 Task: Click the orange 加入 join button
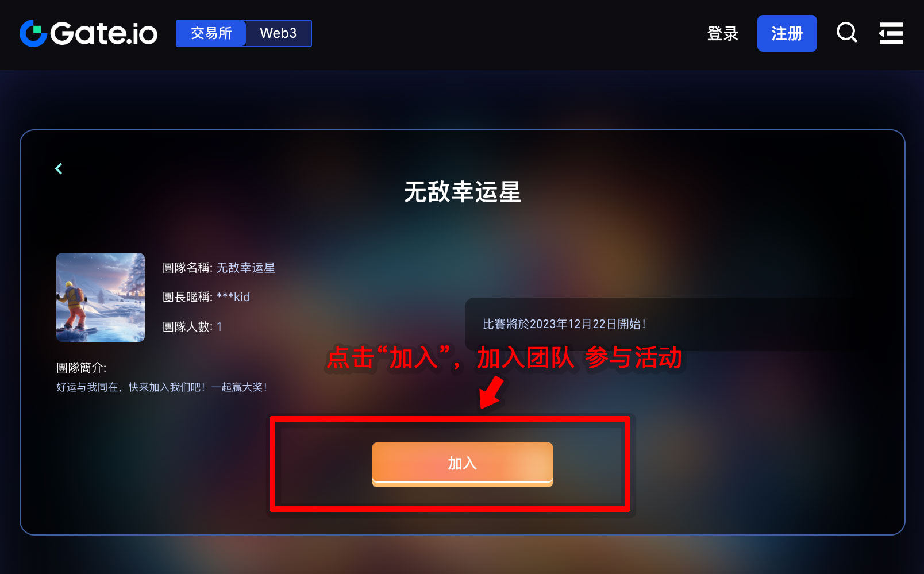click(x=463, y=464)
